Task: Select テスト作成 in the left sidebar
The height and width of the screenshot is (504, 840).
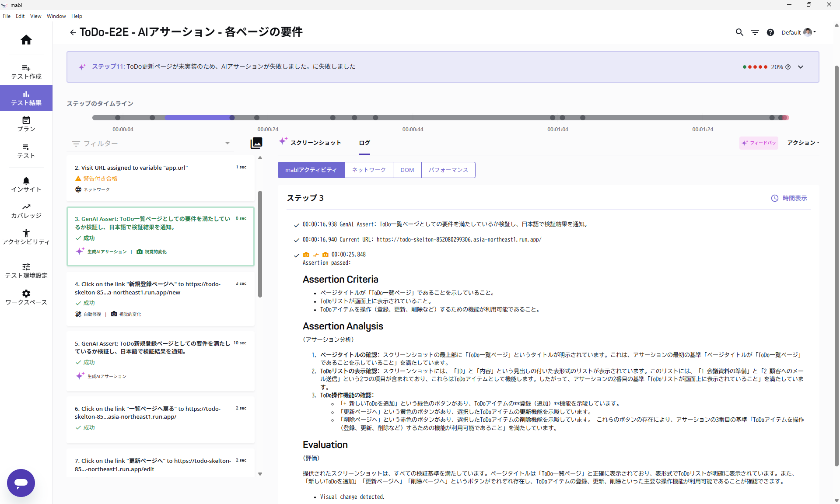Action: click(26, 71)
